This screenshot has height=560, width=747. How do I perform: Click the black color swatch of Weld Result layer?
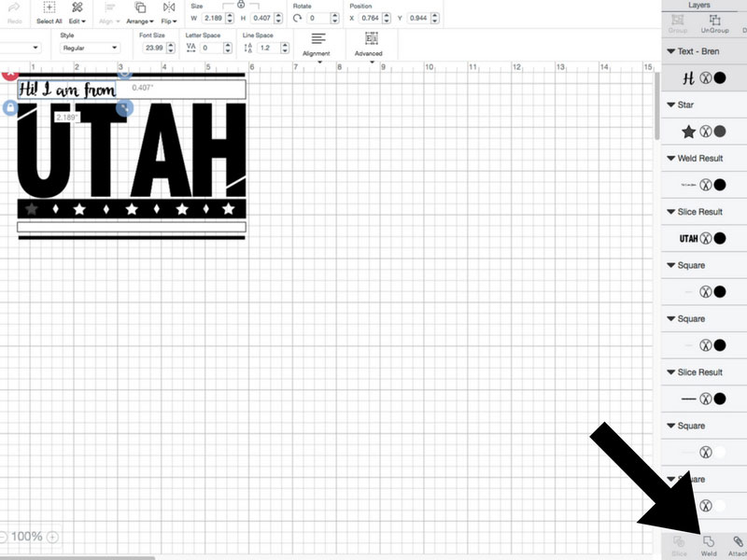coord(720,185)
